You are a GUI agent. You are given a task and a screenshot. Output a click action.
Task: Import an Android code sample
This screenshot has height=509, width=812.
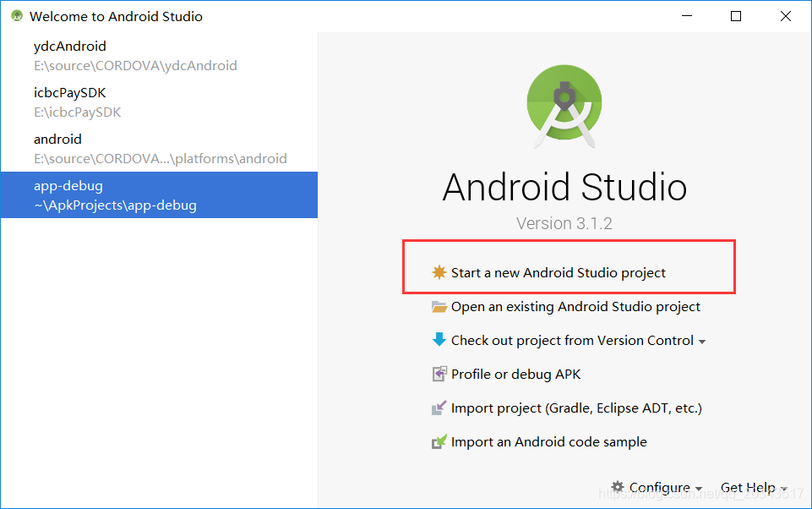pos(549,442)
